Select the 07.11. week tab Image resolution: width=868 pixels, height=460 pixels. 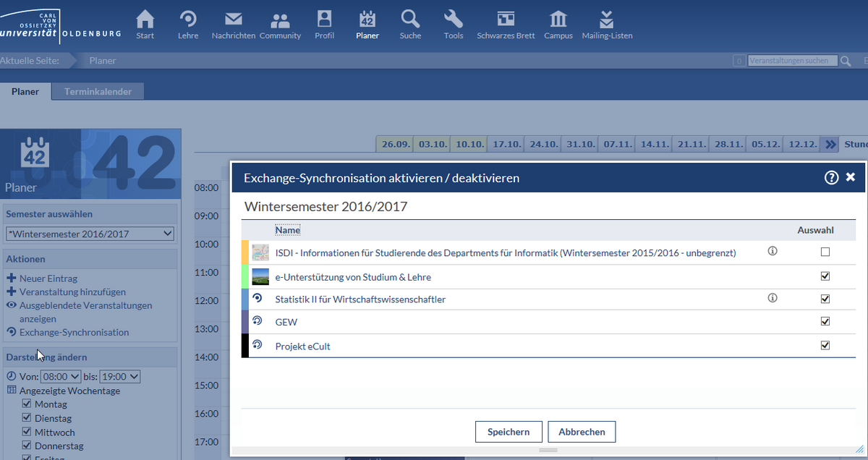point(618,144)
